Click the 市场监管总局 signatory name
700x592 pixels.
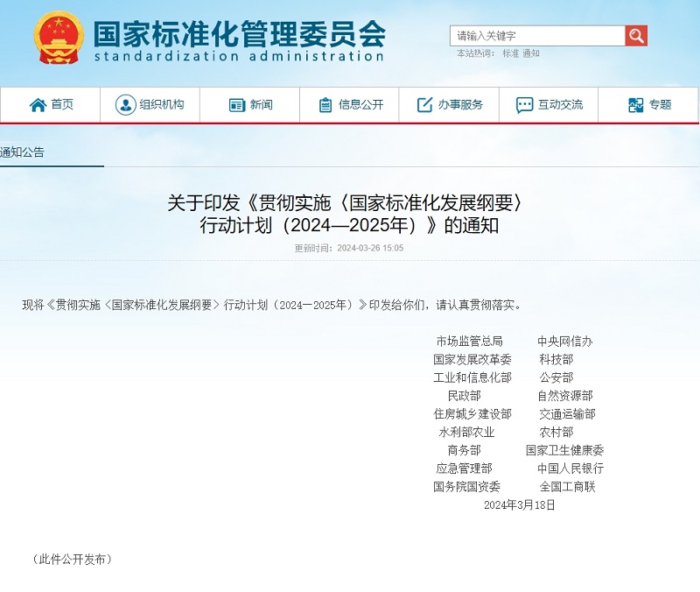tap(469, 342)
